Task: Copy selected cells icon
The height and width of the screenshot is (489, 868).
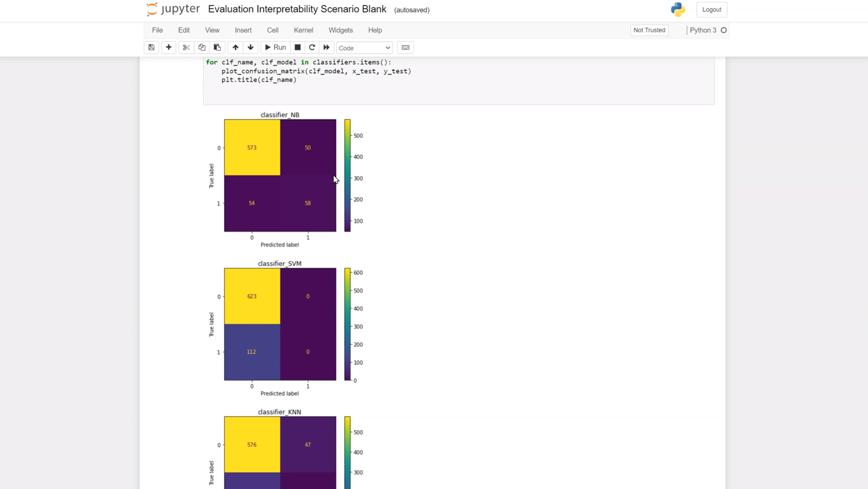Action: (x=202, y=47)
